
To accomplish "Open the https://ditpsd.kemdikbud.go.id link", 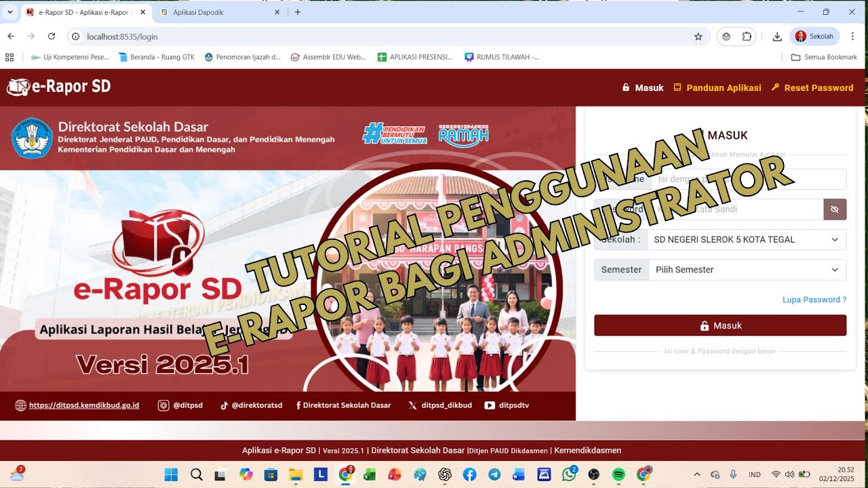I will pyautogui.click(x=84, y=405).
